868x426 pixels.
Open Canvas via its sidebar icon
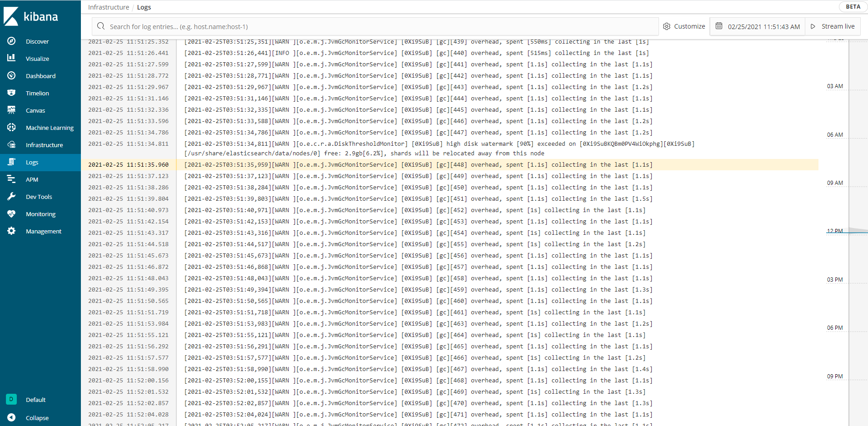click(x=11, y=110)
